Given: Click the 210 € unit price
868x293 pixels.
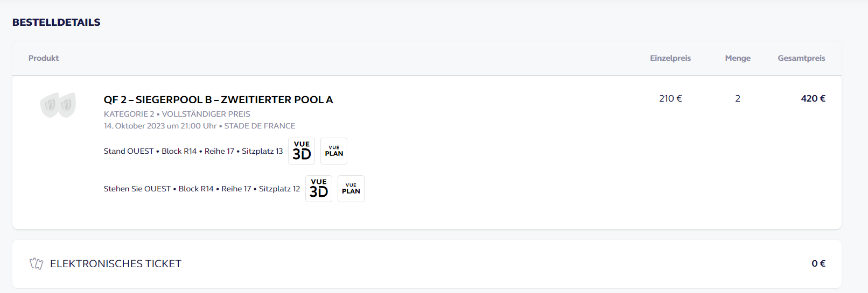Looking at the screenshot, I should tap(670, 98).
